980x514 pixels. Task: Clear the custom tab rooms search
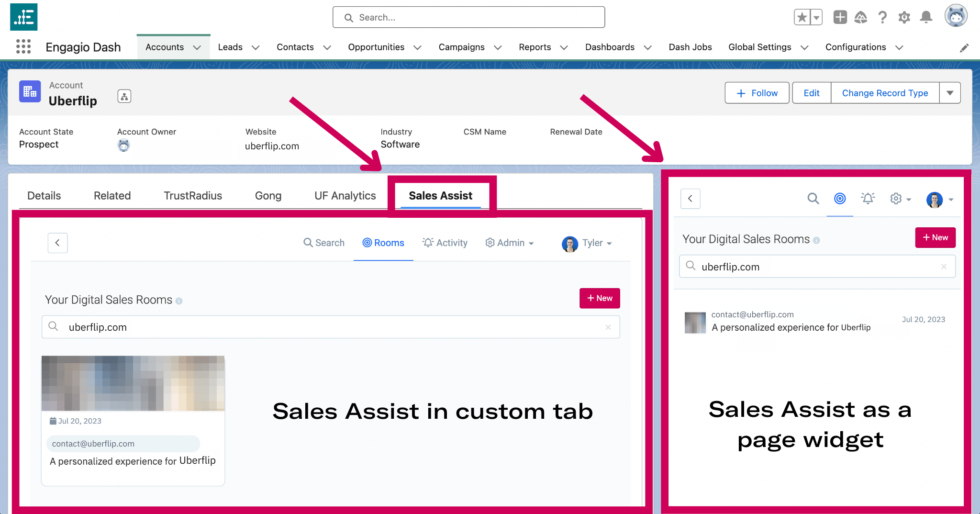coord(608,327)
